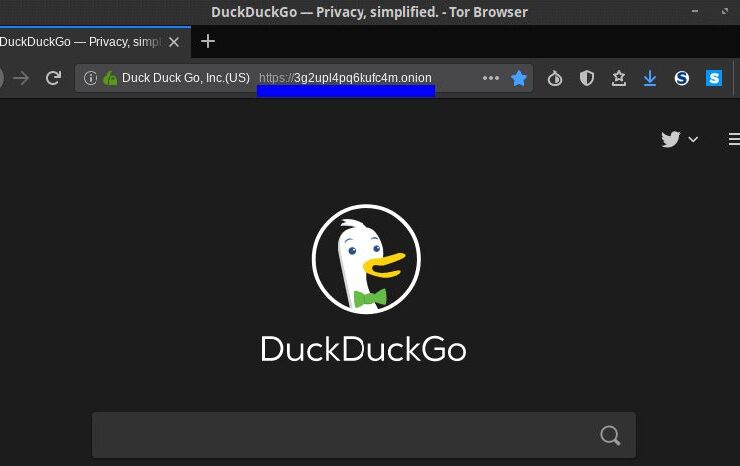740x466 pixels.
Task: Click the forward navigation arrow
Action: click(21, 78)
